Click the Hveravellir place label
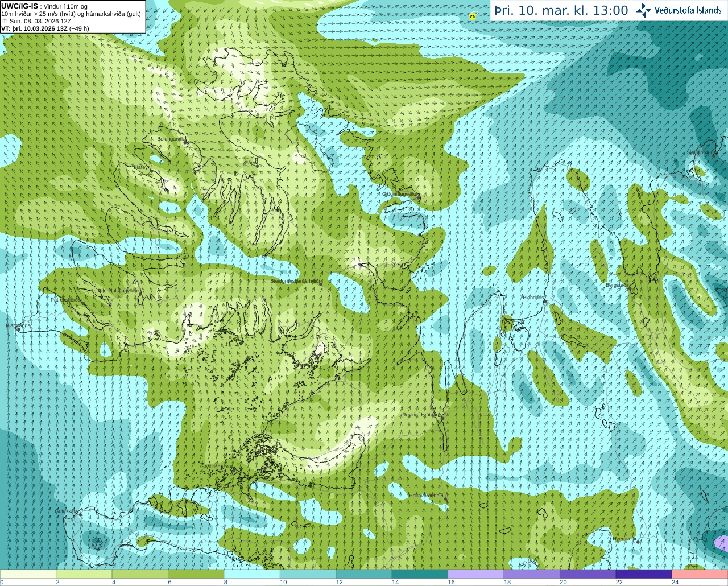 (x=624, y=538)
